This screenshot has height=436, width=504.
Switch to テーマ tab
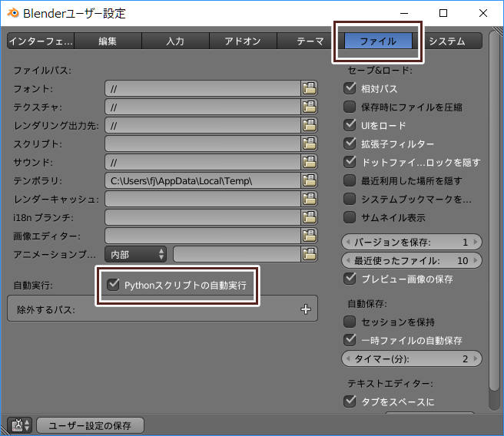[x=310, y=41]
